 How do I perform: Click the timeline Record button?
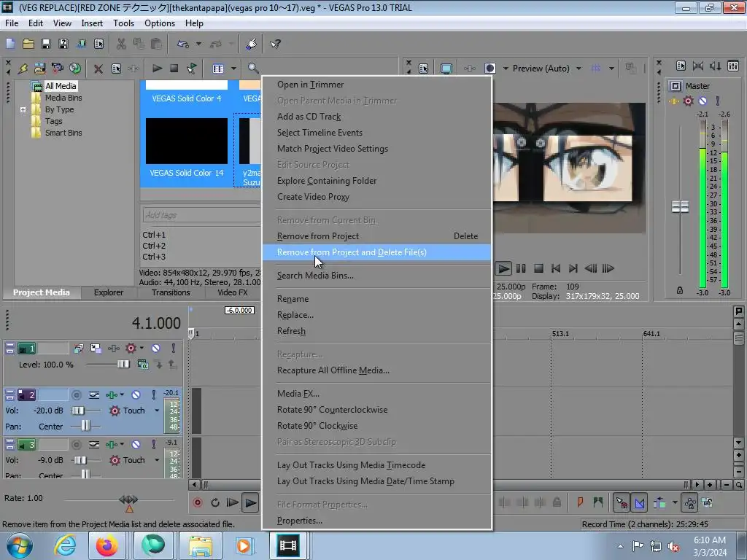[x=197, y=503]
